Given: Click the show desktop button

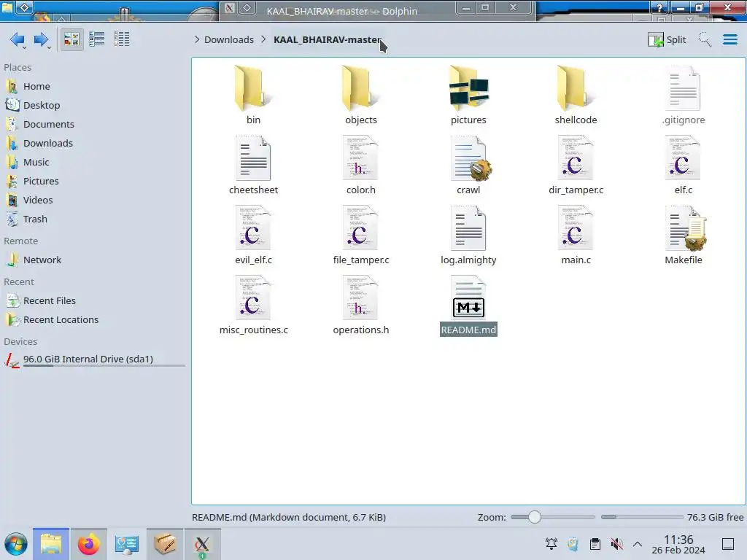Looking at the screenshot, I should click(728, 544).
